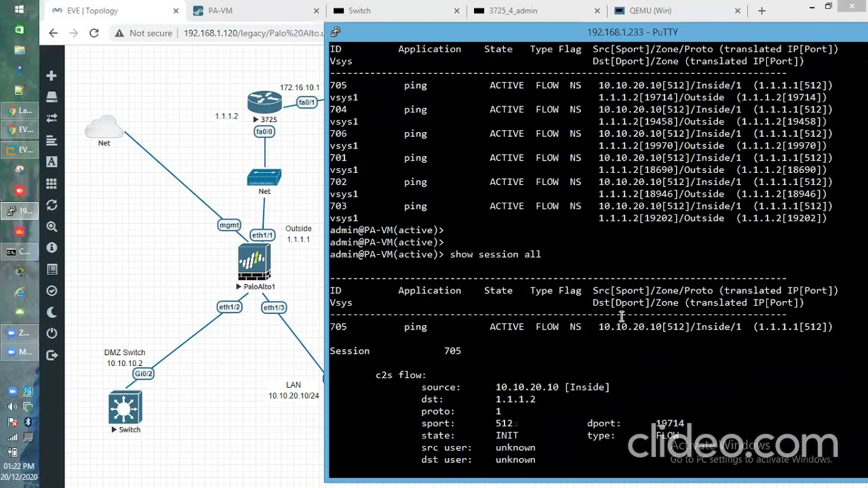Click the PaloAlto1 firewall node icon
Viewport: 868px width, 488px height.
pos(254,262)
